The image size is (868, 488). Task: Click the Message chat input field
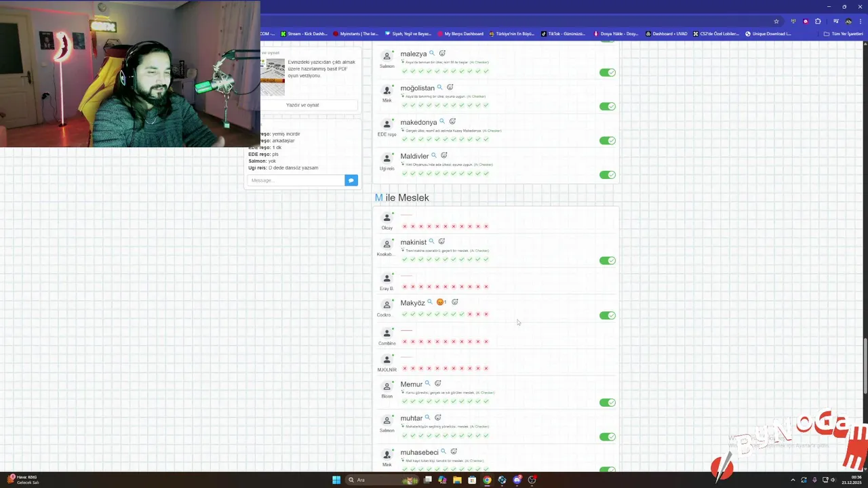click(x=296, y=180)
